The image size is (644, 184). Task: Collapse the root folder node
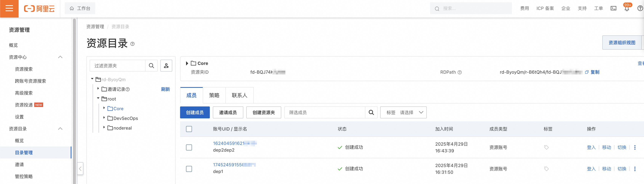[x=98, y=98]
